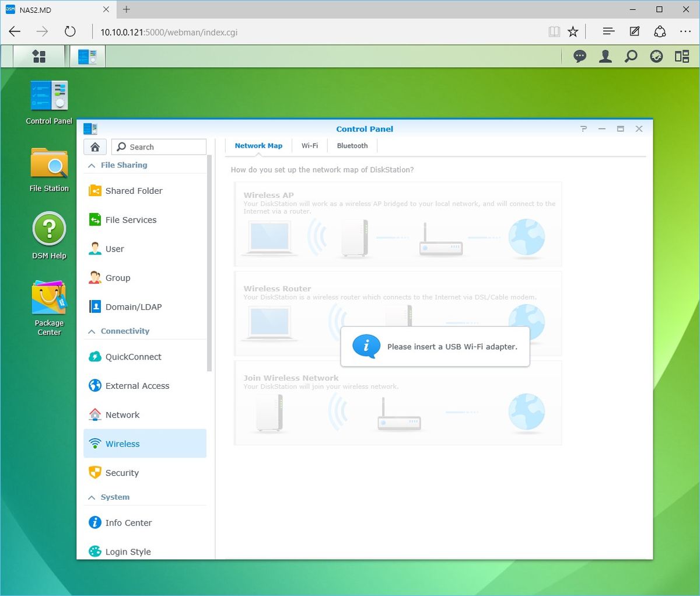The image size is (700, 596).
Task: Select the Wireless item
Action: coord(145,444)
